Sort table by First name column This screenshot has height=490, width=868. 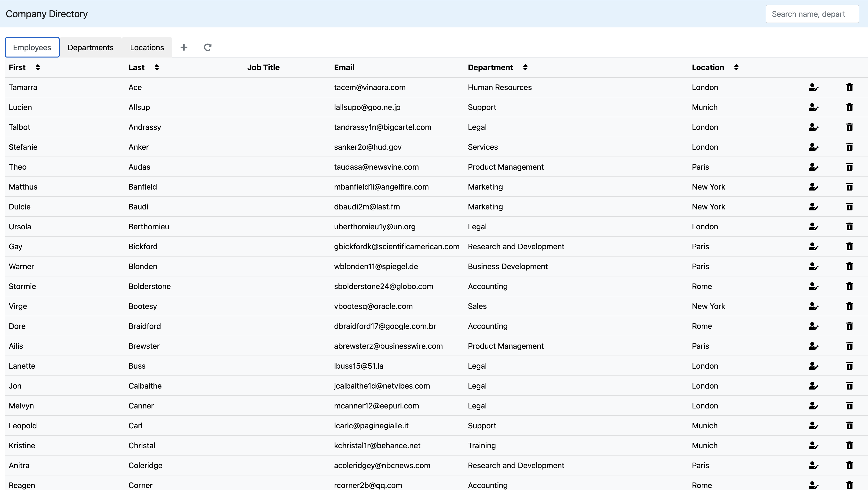(38, 67)
